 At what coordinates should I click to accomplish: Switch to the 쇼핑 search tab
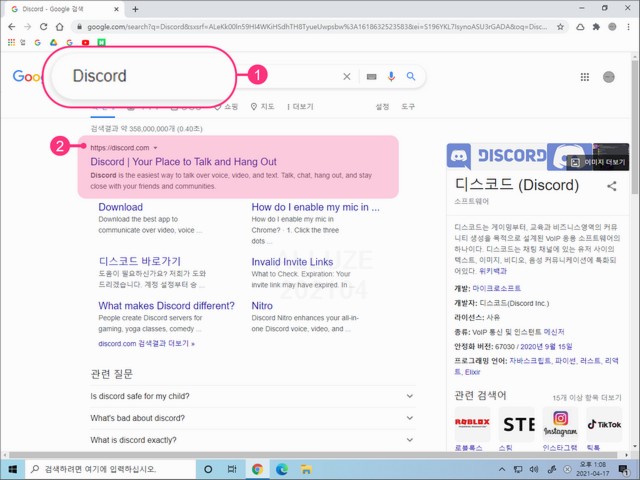[x=226, y=107]
